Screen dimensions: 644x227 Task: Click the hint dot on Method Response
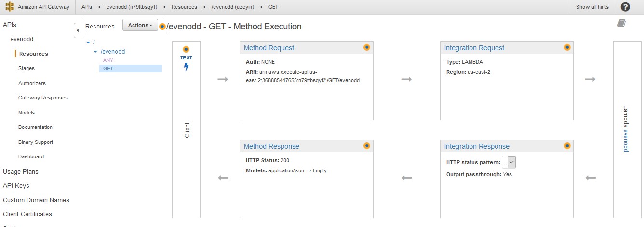pos(366,146)
